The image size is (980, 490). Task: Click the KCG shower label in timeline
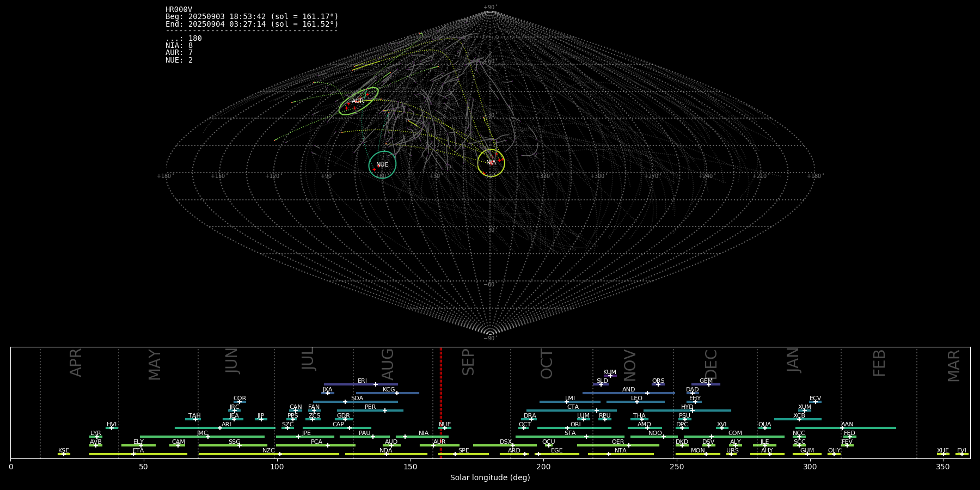pos(389,389)
